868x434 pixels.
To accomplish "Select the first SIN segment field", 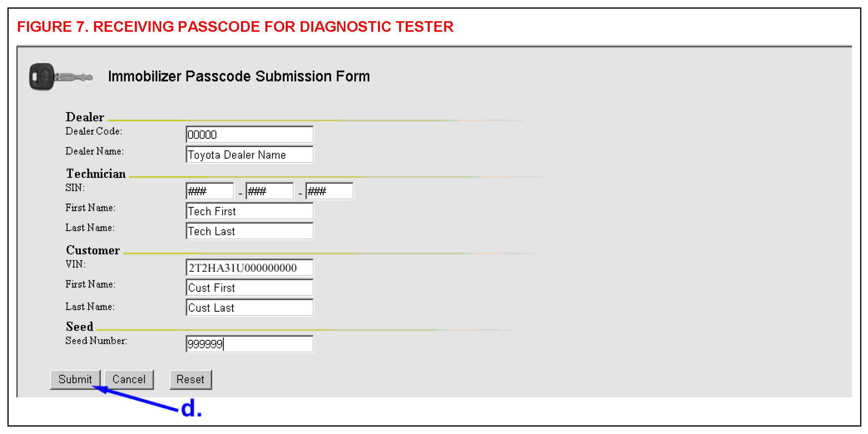I will (210, 191).
